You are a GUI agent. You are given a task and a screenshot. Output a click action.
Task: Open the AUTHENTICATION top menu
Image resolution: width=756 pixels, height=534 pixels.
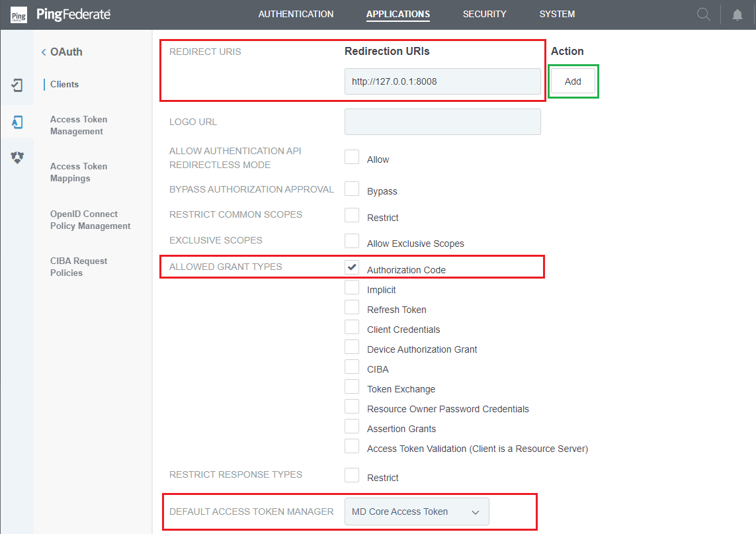click(x=296, y=14)
